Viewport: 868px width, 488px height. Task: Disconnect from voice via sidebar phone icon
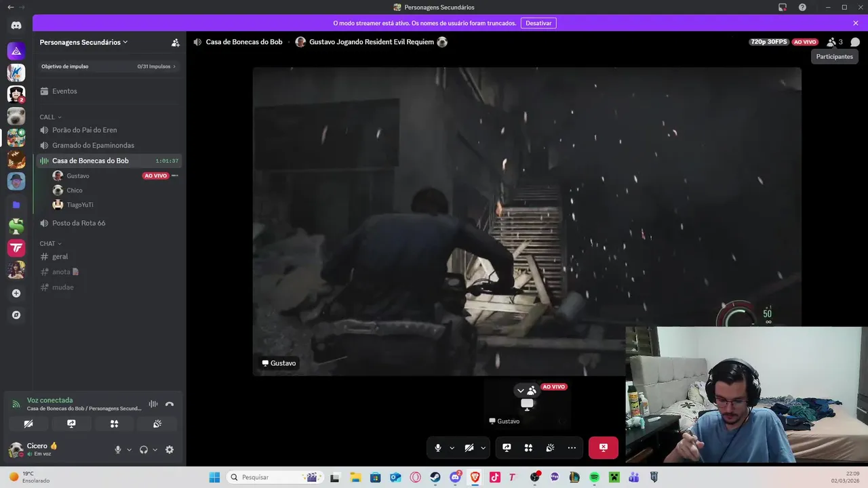click(170, 404)
